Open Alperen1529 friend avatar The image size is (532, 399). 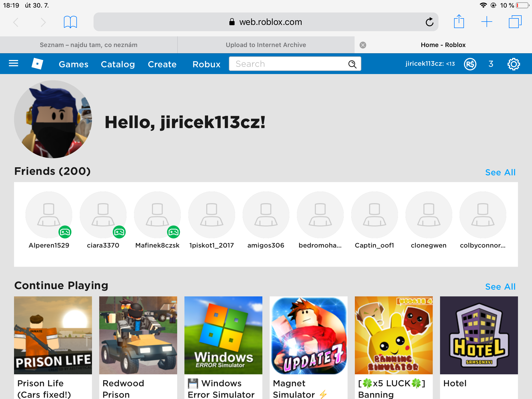(x=49, y=215)
